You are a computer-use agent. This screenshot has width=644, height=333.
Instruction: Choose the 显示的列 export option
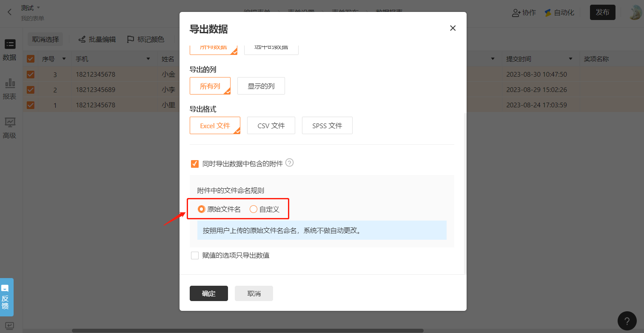pyautogui.click(x=261, y=86)
